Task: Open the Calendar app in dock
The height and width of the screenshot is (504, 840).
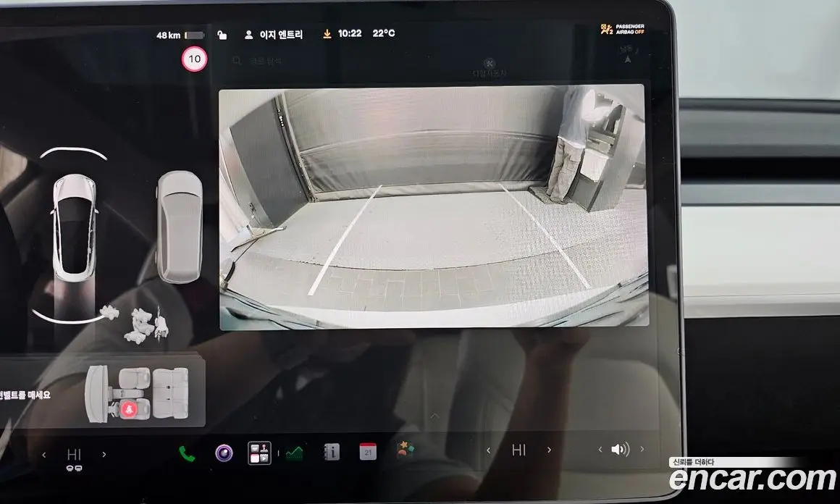Action: [368, 452]
